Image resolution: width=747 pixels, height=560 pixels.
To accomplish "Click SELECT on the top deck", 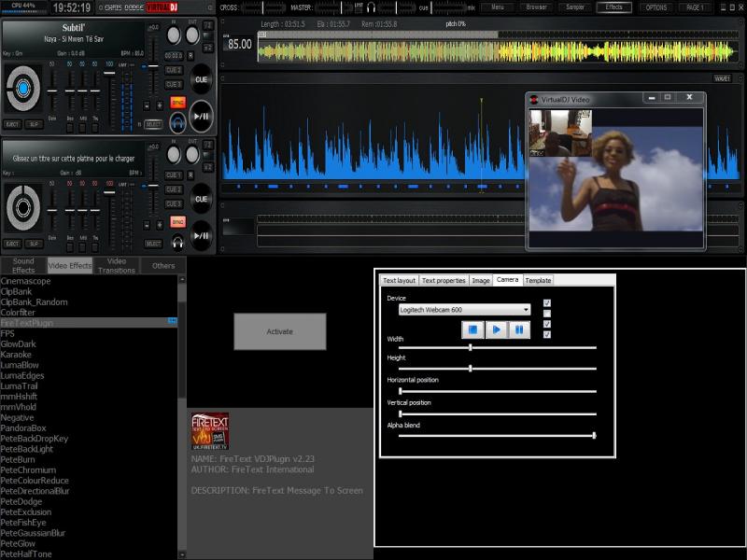I will (x=153, y=124).
